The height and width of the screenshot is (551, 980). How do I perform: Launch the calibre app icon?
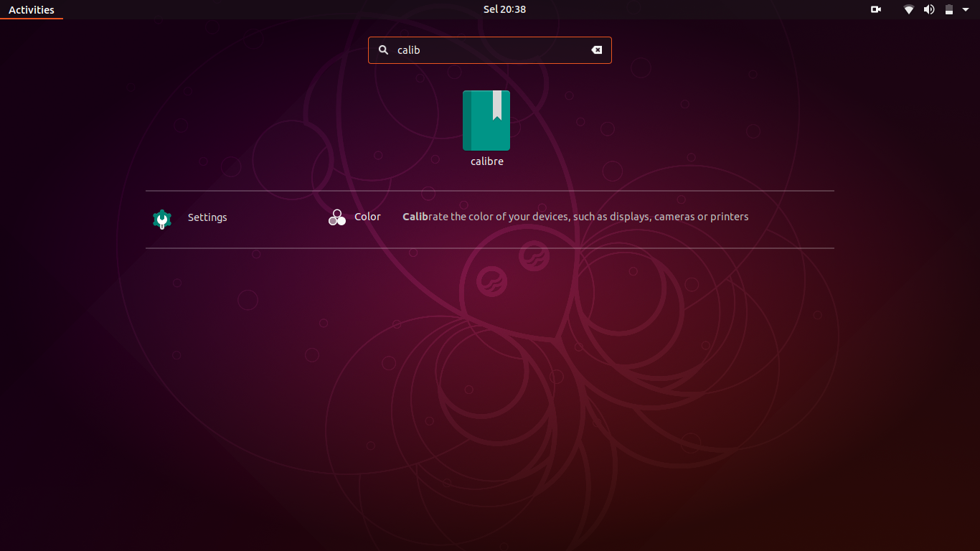(486, 121)
